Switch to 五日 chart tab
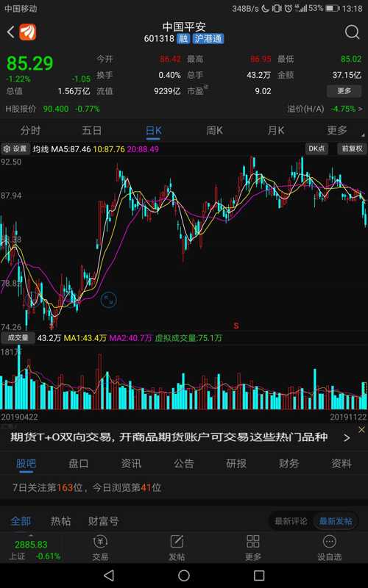 tap(91, 131)
